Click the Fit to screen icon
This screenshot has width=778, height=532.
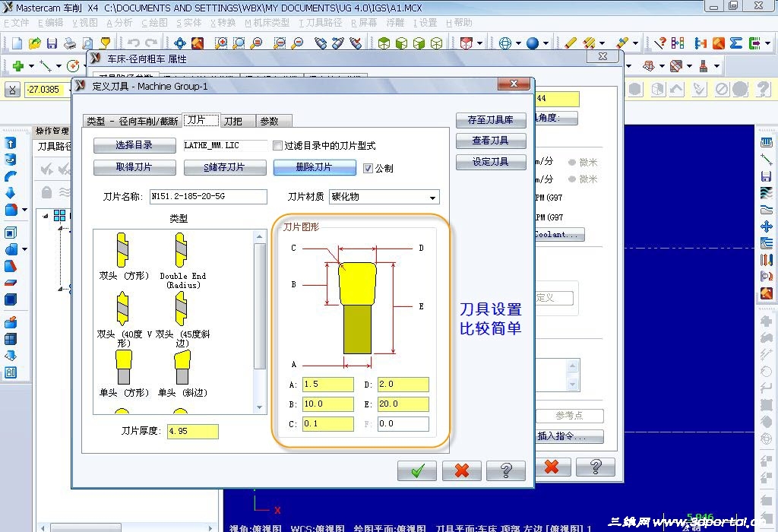point(179,43)
